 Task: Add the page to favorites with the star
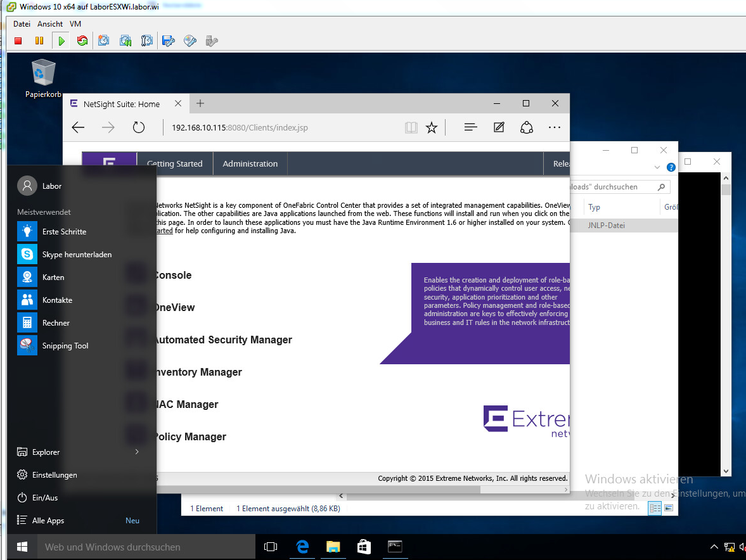pos(432,127)
